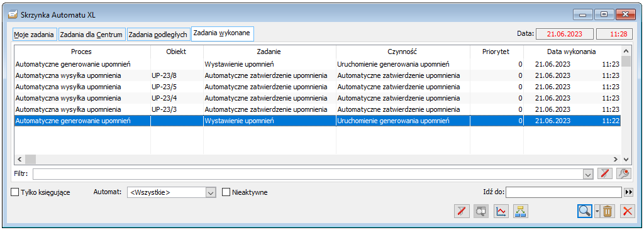Screen dimensions: 644x230
Task: Click the horizontal scrollbar right arrow
Action: [x=616, y=159]
